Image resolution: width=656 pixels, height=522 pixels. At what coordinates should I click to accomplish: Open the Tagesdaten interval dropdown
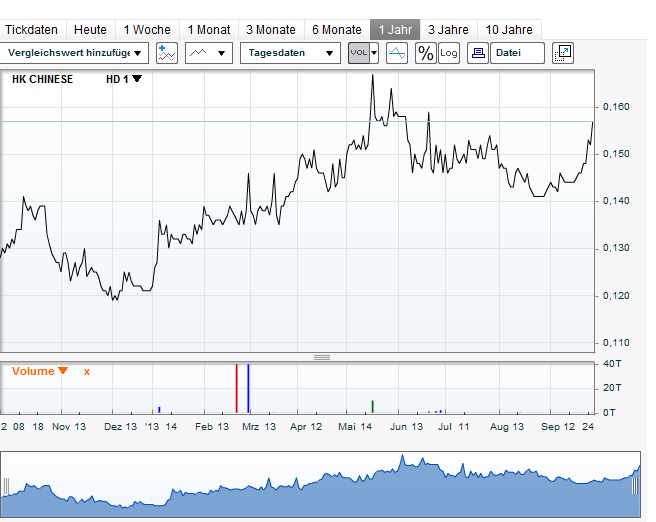[x=290, y=53]
